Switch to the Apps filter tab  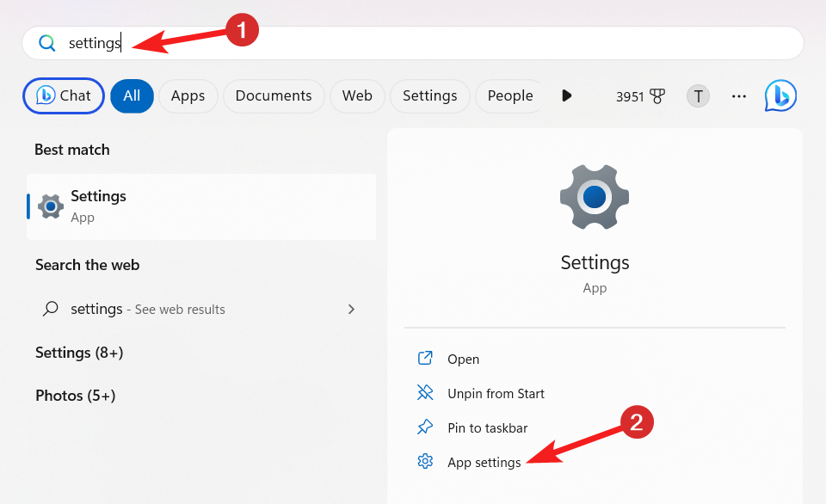188,96
